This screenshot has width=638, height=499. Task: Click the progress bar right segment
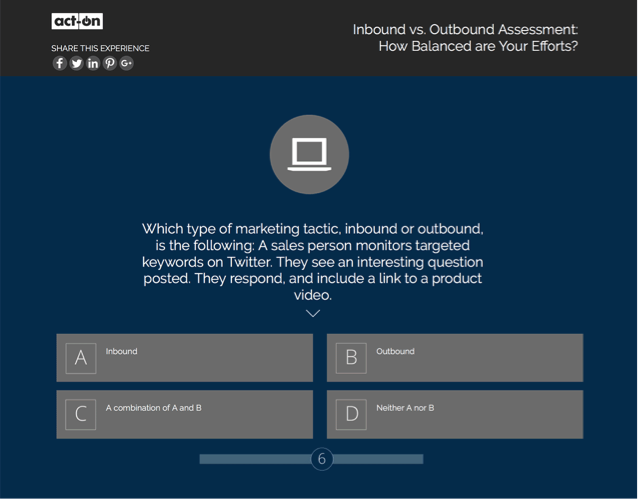(x=378, y=459)
